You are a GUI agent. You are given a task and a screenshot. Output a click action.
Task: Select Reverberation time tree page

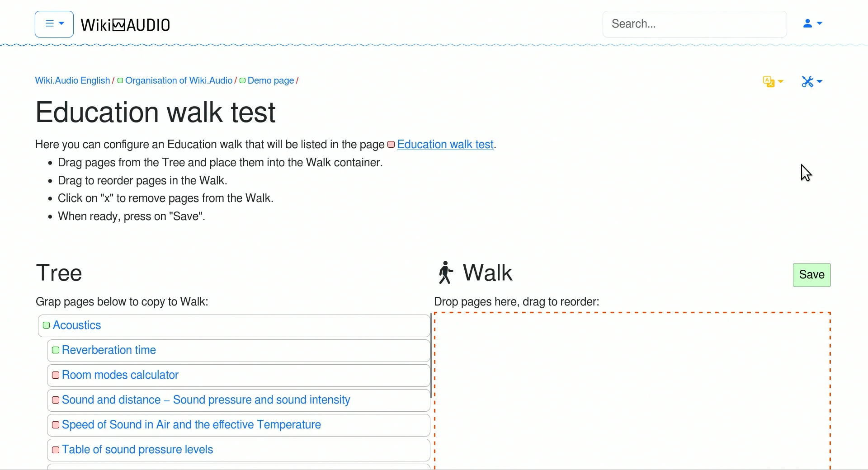(x=109, y=351)
